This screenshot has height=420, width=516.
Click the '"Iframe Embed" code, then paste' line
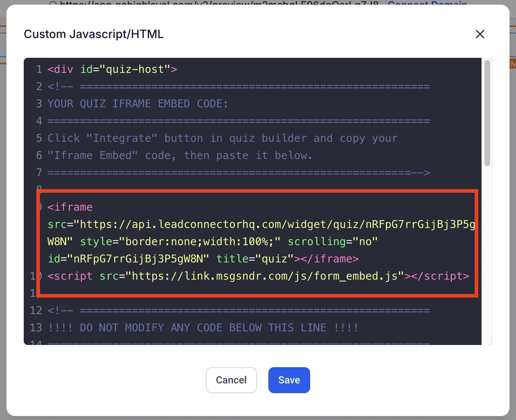[x=180, y=155]
